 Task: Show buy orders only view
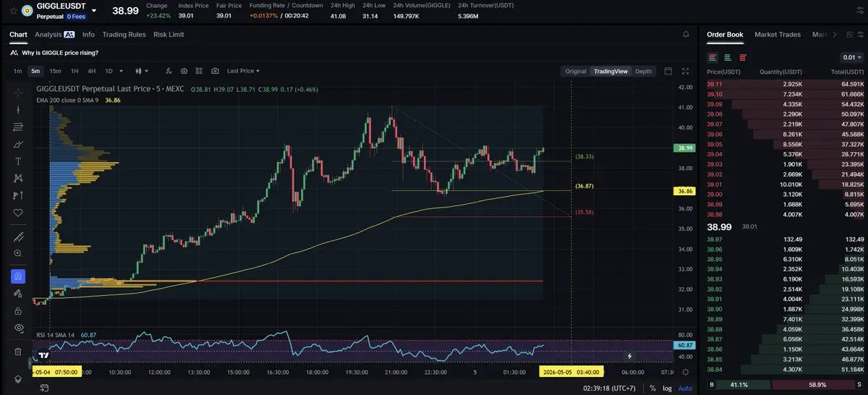point(728,57)
